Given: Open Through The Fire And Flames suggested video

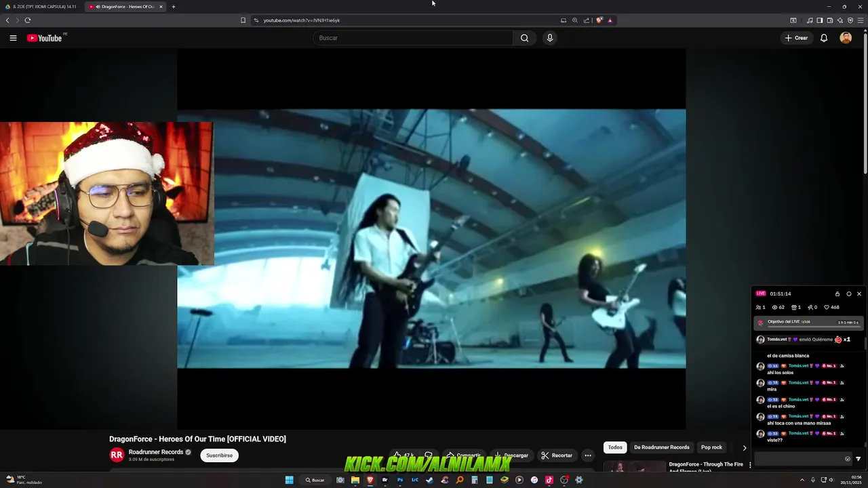Looking at the screenshot, I should 706,467.
